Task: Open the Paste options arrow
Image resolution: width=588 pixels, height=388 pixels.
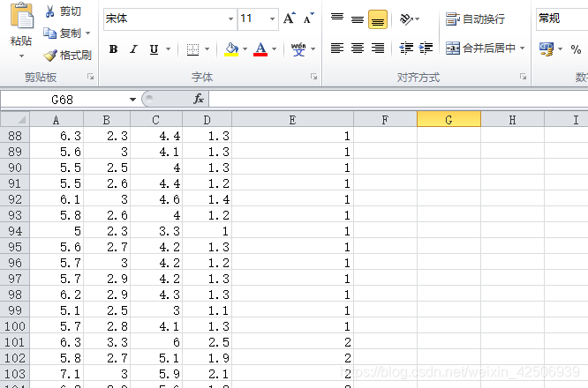Action: tap(21, 56)
